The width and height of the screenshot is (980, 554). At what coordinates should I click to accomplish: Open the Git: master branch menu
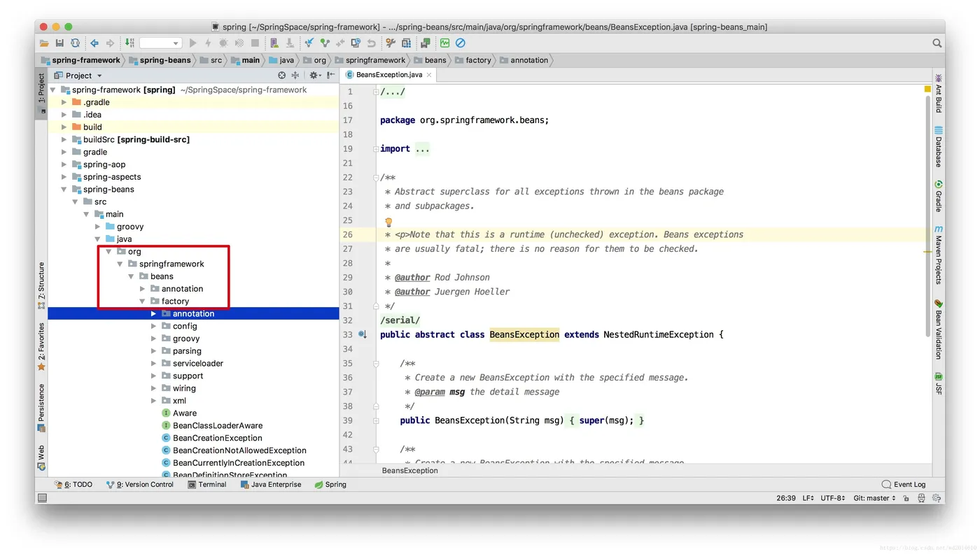click(x=874, y=498)
